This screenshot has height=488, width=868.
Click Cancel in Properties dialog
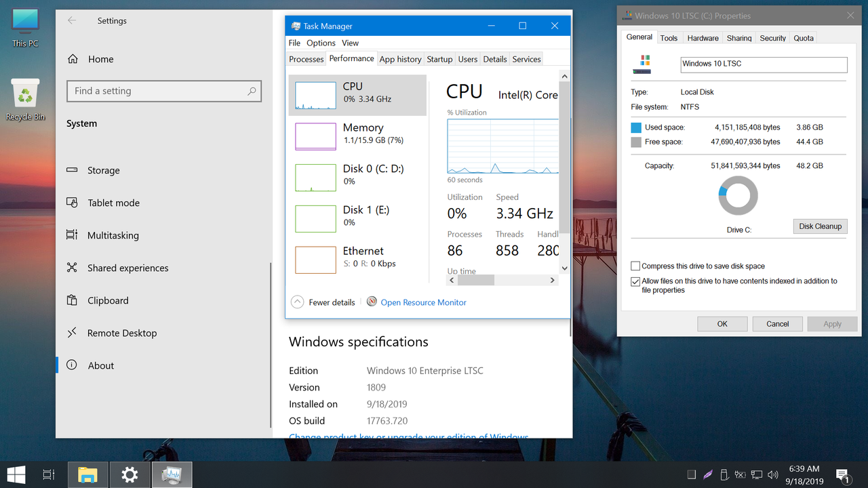(777, 324)
